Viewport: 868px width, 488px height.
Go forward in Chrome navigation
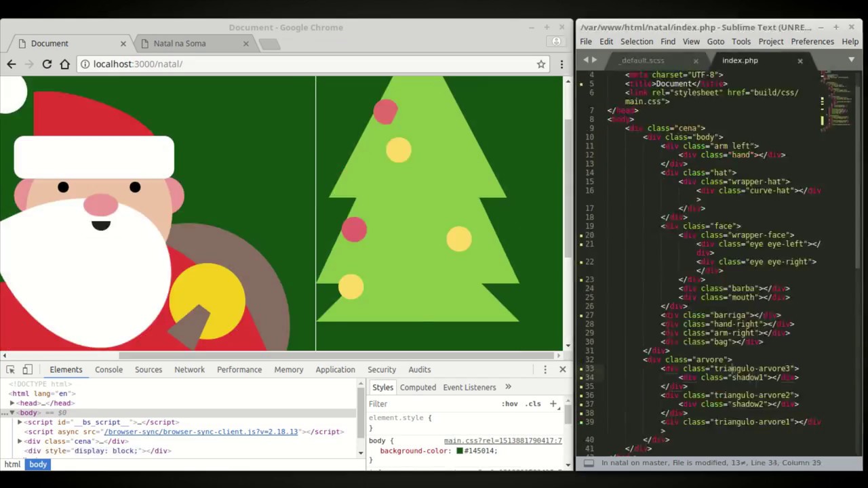coord(29,64)
